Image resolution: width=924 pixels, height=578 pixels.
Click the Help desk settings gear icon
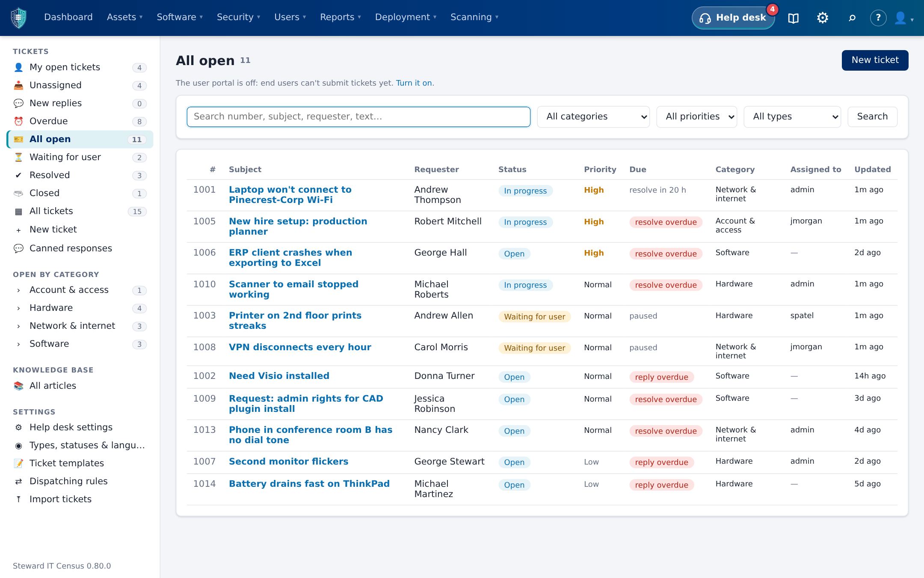(18, 427)
